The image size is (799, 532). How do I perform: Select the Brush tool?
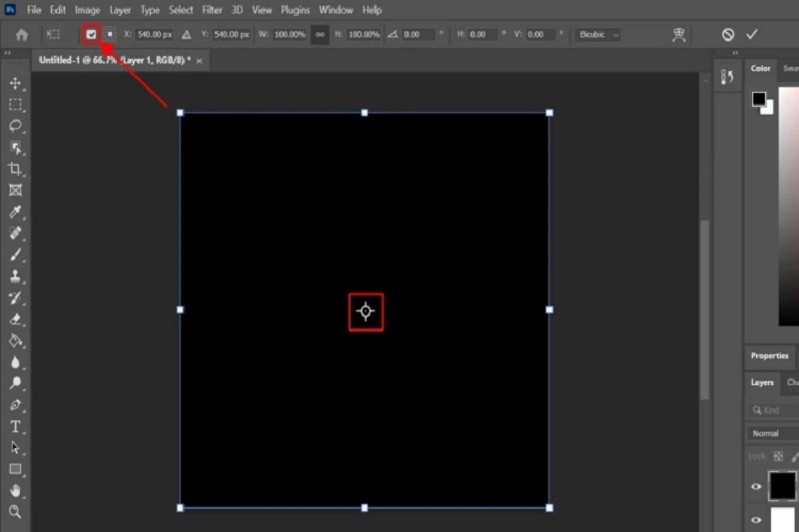click(x=16, y=255)
